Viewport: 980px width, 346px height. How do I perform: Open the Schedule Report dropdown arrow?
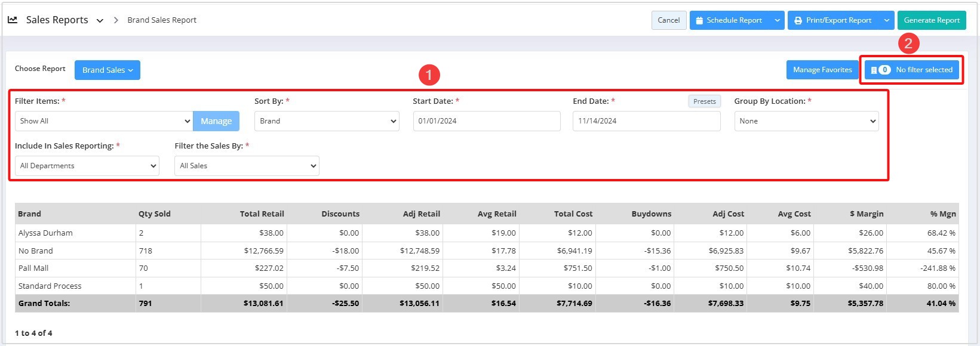click(x=777, y=20)
